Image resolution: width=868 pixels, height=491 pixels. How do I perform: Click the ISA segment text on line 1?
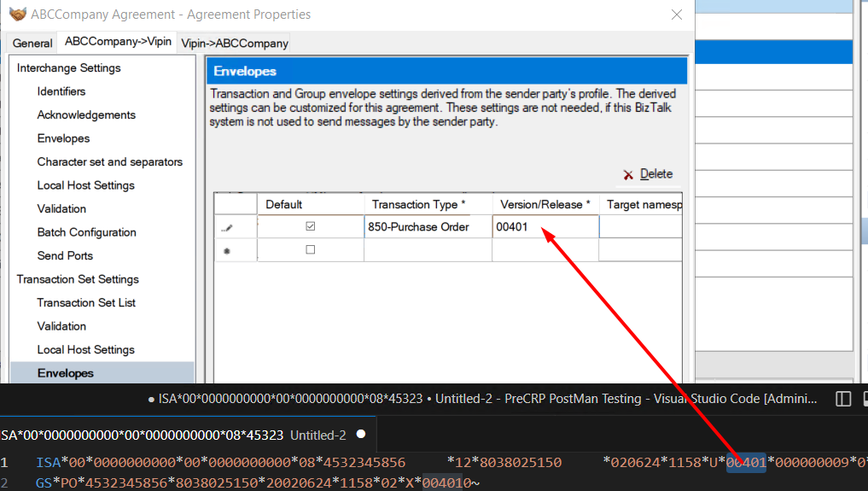coord(48,462)
